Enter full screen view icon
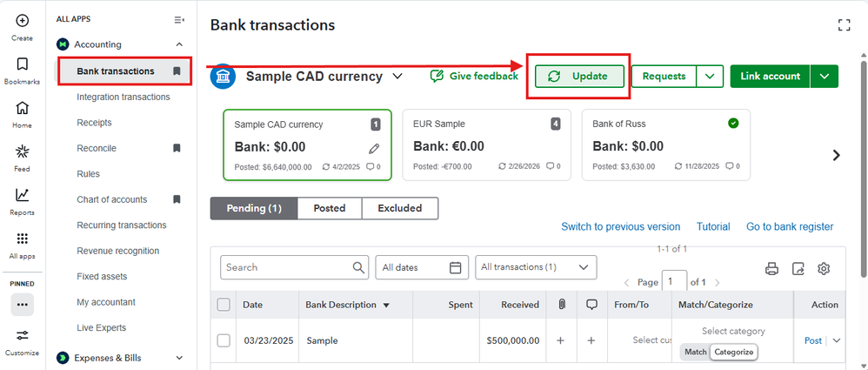 (x=844, y=25)
